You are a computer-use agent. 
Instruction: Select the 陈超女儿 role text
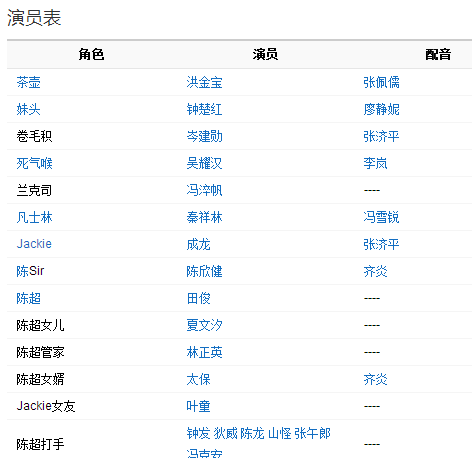[x=40, y=325]
